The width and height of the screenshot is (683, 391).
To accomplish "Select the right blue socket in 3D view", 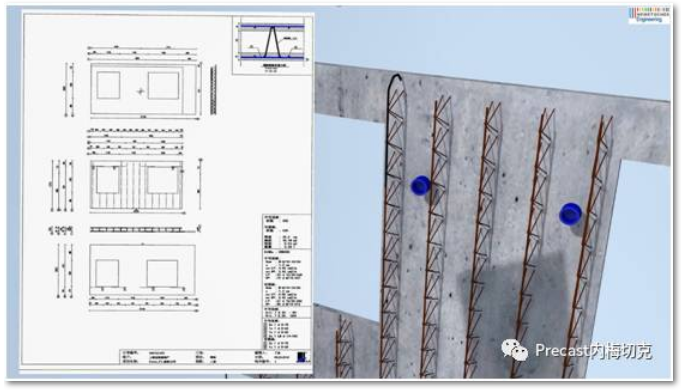I will tap(570, 214).
